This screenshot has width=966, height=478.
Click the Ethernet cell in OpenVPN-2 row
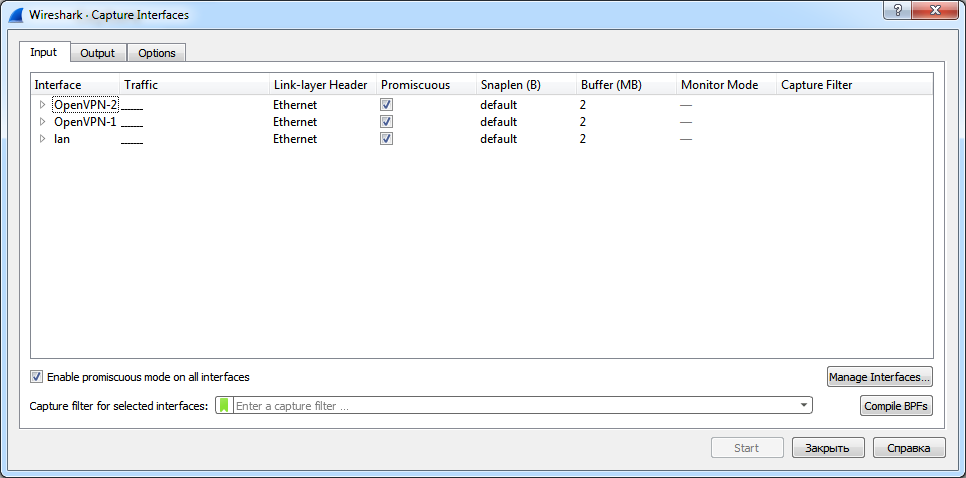pos(295,105)
